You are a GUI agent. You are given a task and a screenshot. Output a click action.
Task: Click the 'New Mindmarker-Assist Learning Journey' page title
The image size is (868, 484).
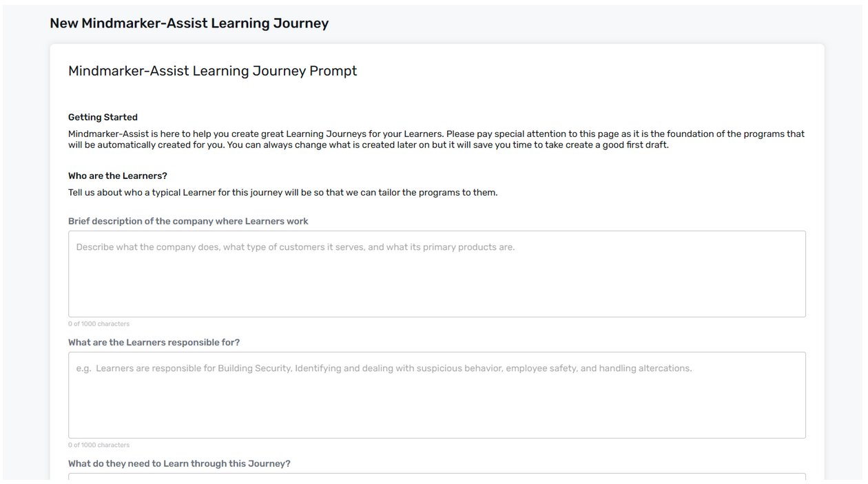[189, 23]
